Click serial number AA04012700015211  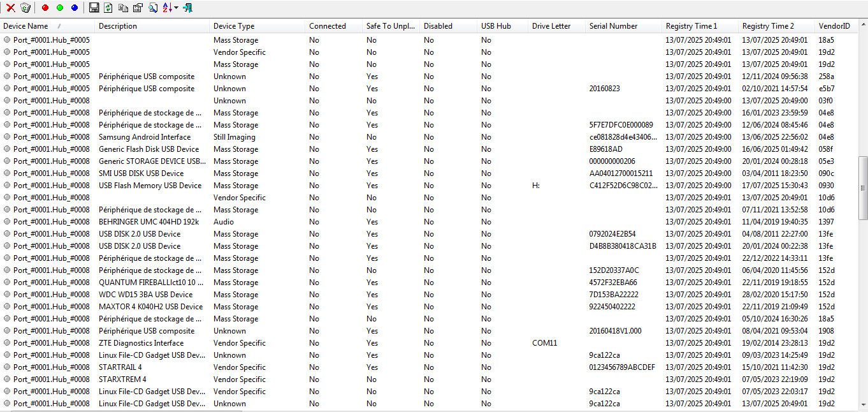(x=621, y=173)
